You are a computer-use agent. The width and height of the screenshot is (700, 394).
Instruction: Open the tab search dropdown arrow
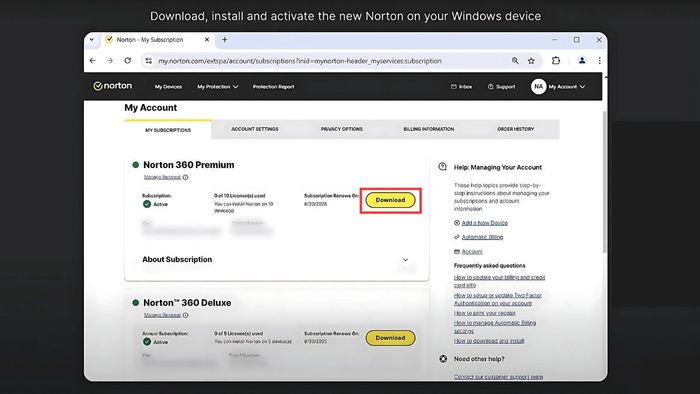92,40
